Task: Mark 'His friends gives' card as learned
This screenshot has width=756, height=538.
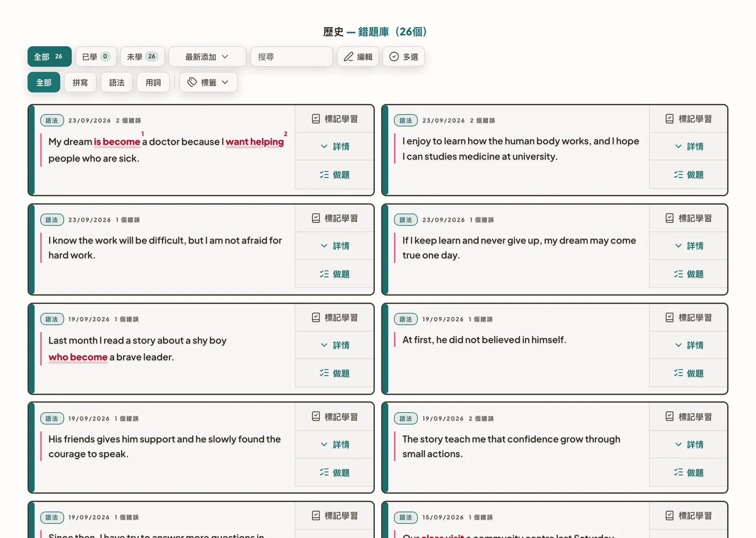Action: tap(335, 417)
